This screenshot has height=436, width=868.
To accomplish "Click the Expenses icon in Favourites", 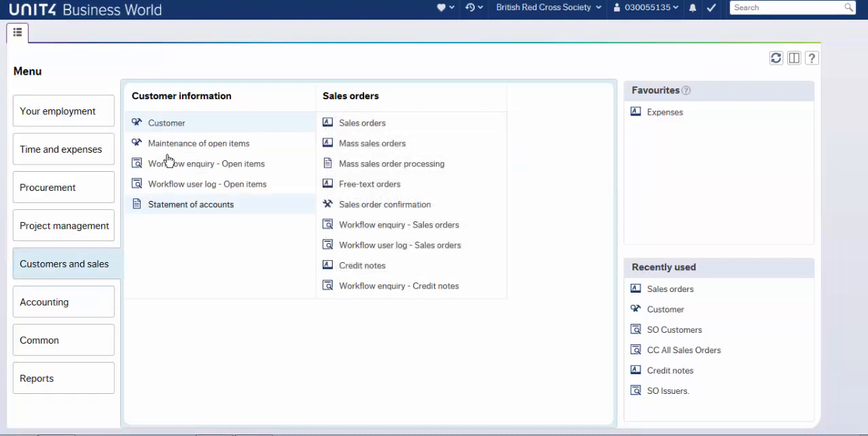I will [636, 111].
